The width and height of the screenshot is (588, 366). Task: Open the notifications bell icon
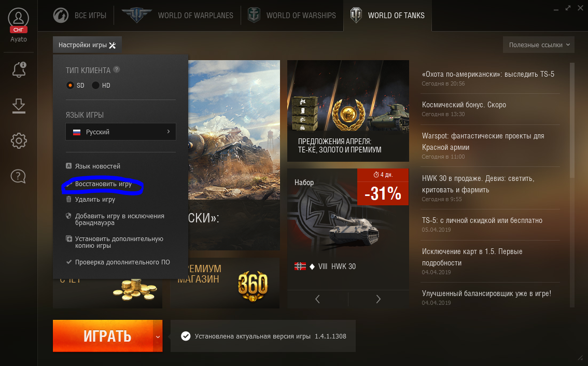coord(19,70)
